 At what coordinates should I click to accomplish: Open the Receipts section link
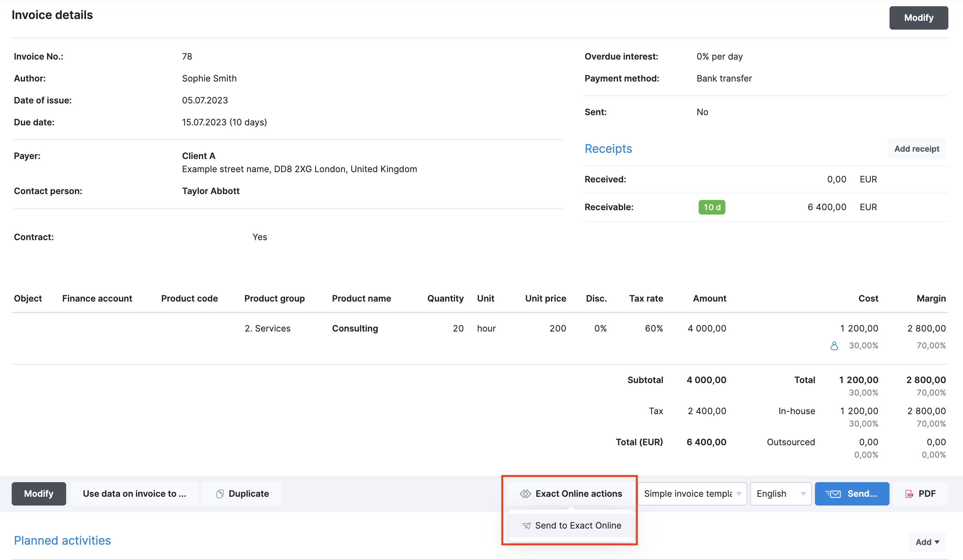tap(608, 149)
